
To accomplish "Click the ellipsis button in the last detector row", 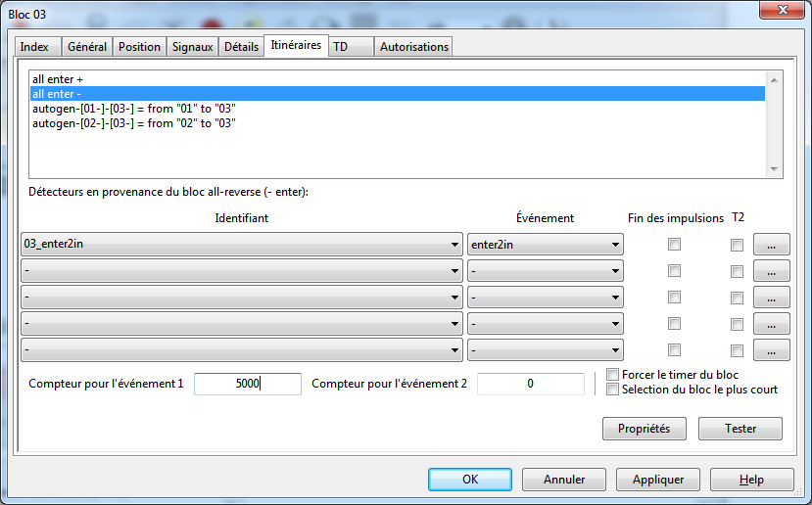I will tap(771, 350).
